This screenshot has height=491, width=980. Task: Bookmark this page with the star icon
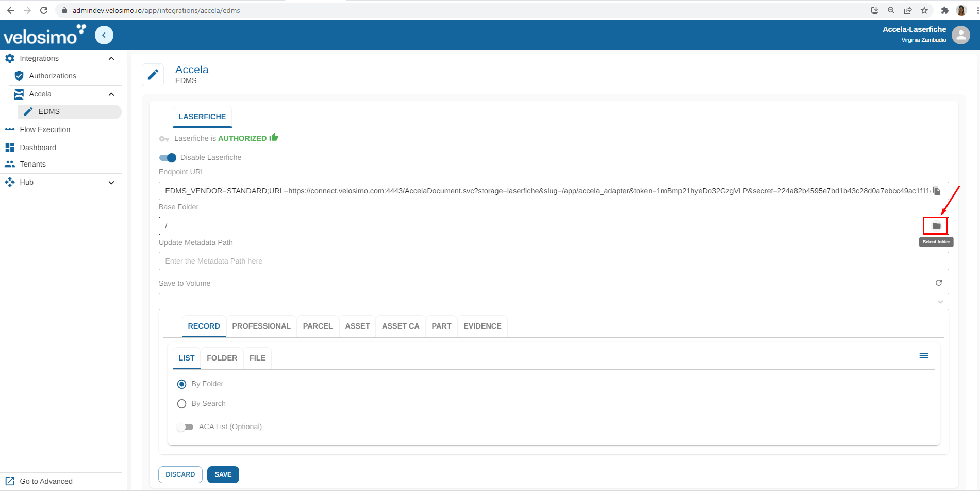pyautogui.click(x=924, y=10)
